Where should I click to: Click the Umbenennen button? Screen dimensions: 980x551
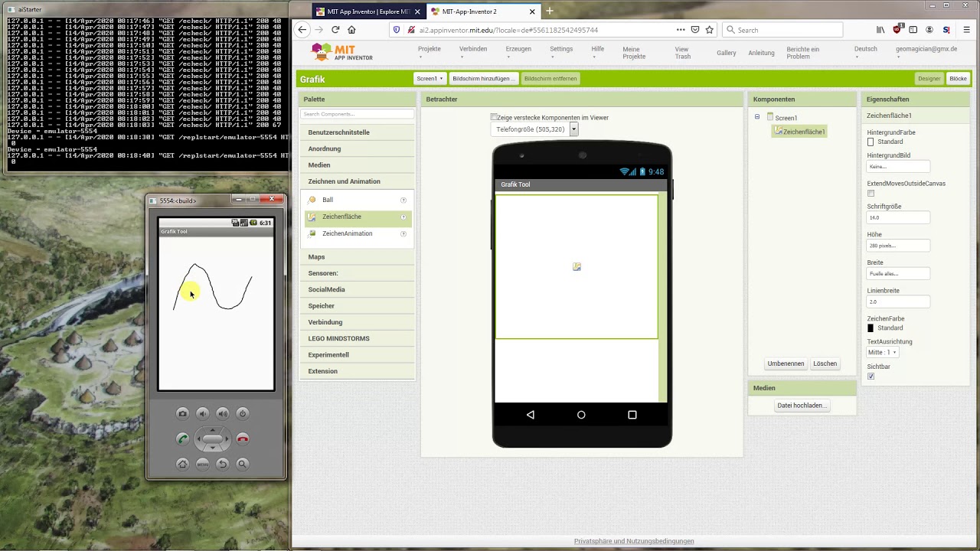pos(786,364)
